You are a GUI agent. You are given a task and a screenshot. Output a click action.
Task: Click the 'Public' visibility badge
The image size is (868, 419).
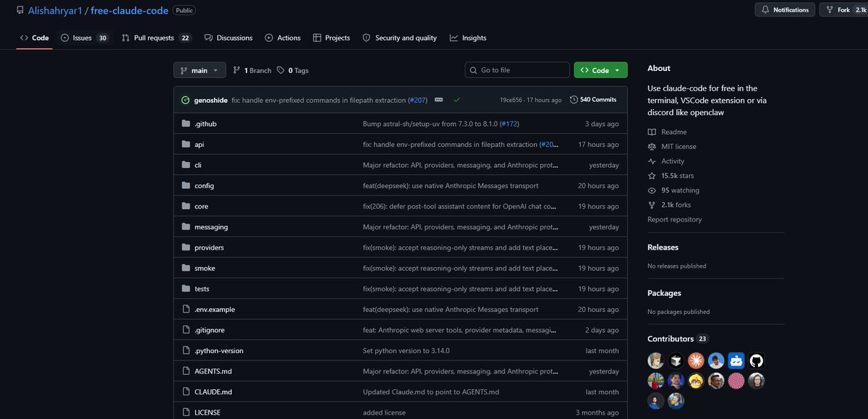click(184, 11)
